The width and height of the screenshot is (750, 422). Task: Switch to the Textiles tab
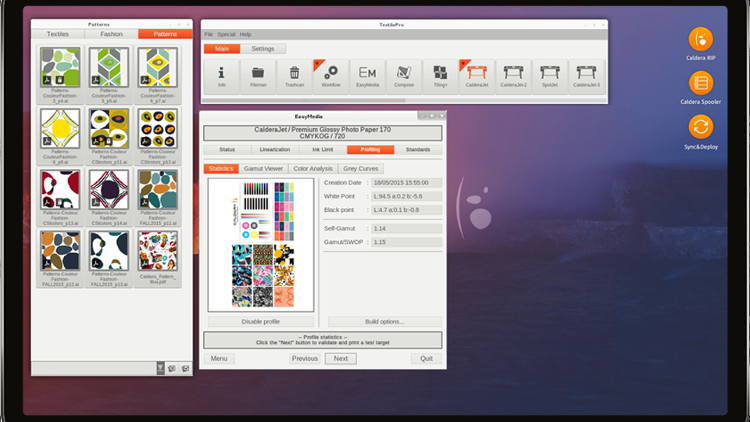point(58,34)
